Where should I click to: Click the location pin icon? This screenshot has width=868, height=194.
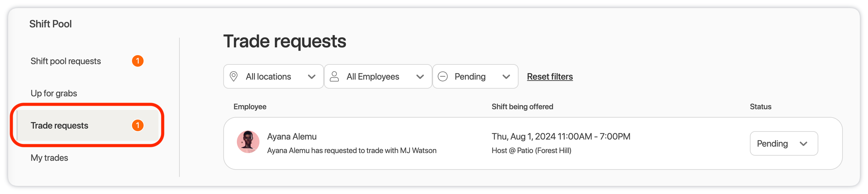(x=234, y=76)
